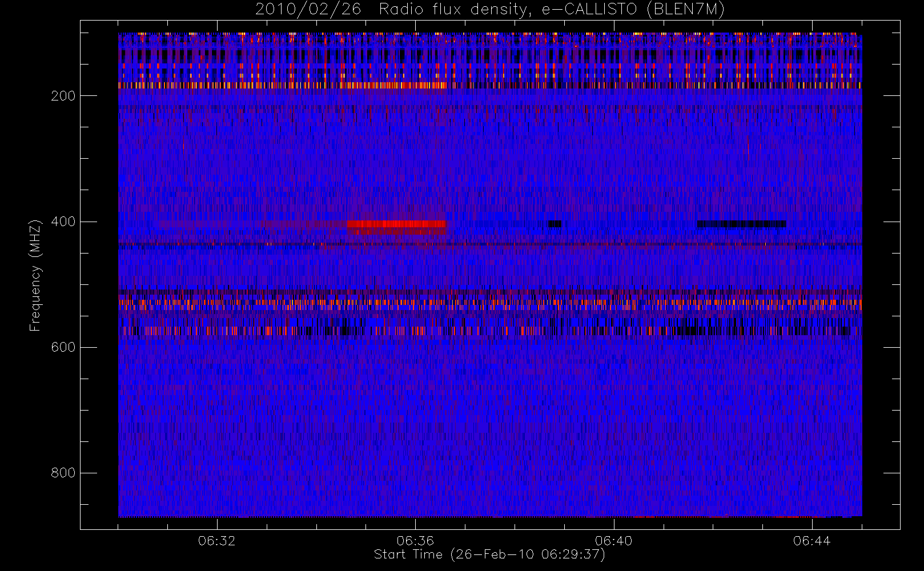Click the 06:36 time tick label
The width and height of the screenshot is (924, 571).
pyautogui.click(x=415, y=541)
